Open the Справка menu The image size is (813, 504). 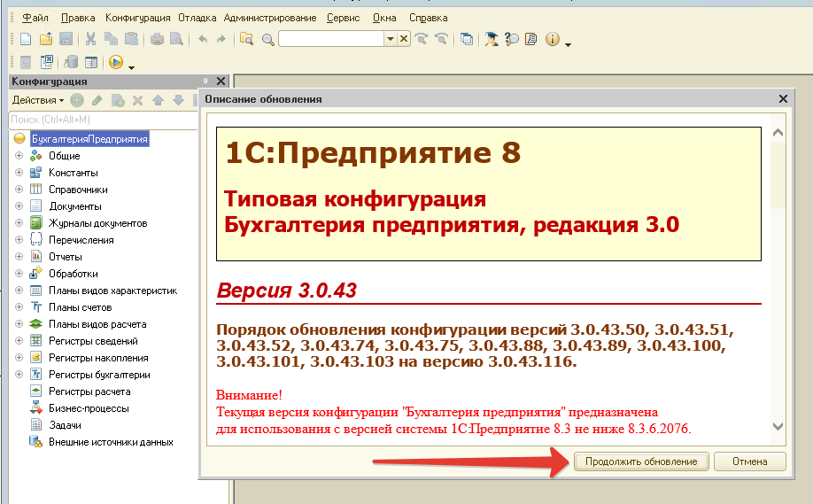pyautogui.click(x=429, y=18)
